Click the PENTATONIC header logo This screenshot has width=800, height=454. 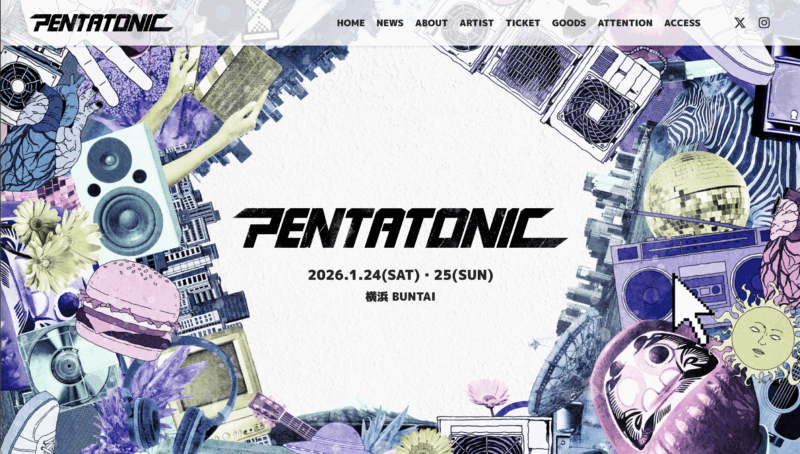point(101,23)
